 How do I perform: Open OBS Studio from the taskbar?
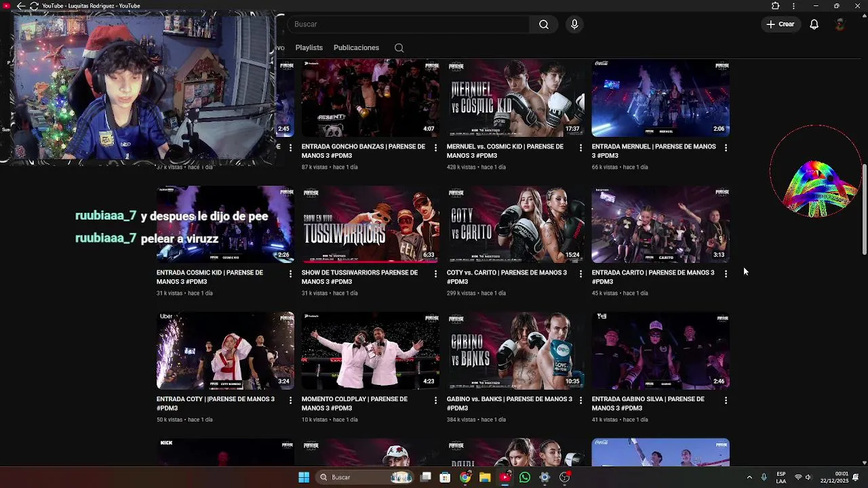coord(564,477)
